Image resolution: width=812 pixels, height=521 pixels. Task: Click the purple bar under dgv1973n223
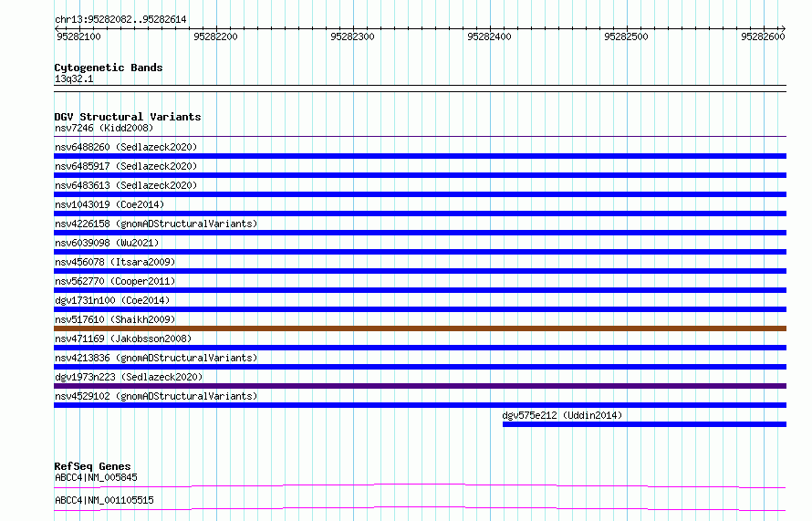[x=420, y=386]
